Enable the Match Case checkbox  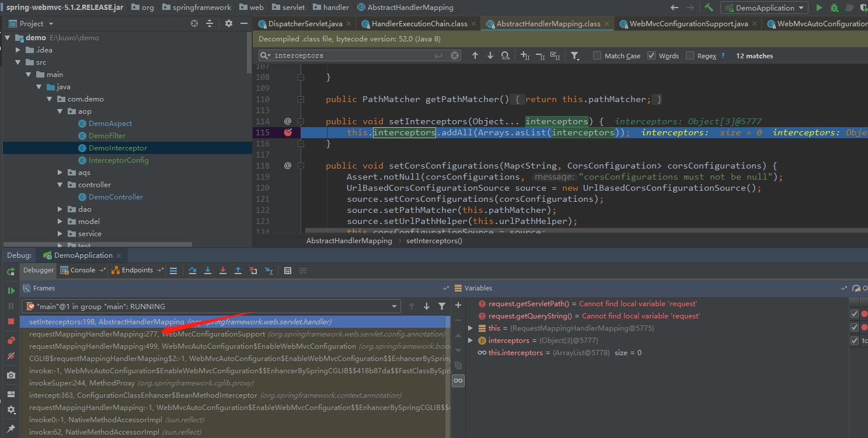(x=598, y=55)
